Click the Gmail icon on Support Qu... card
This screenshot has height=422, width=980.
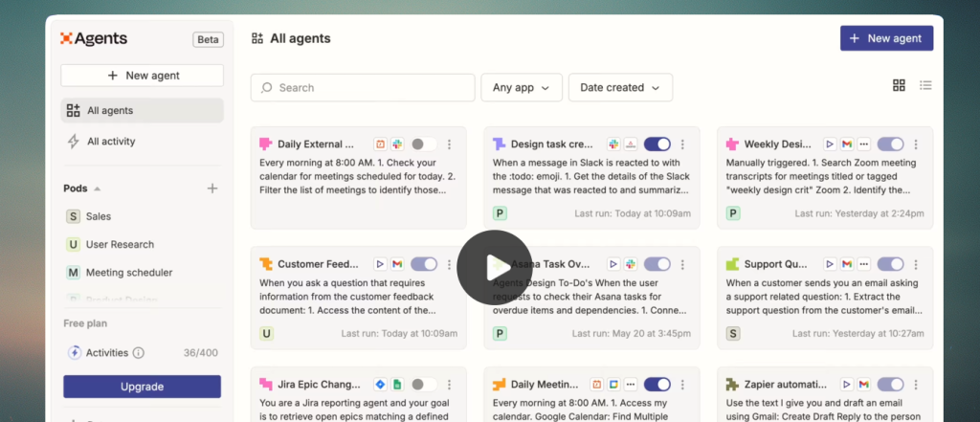(847, 264)
